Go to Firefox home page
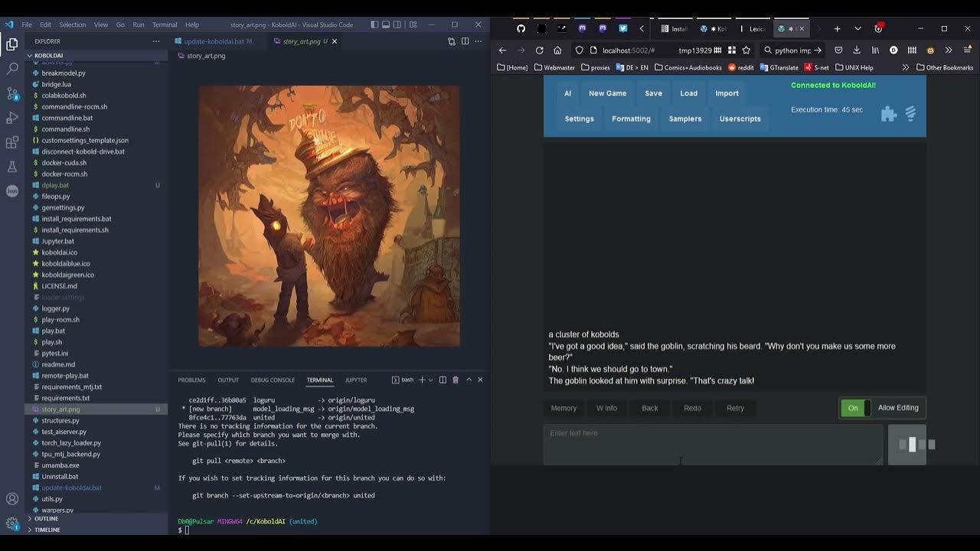This screenshot has height=551, width=980. [557, 51]
